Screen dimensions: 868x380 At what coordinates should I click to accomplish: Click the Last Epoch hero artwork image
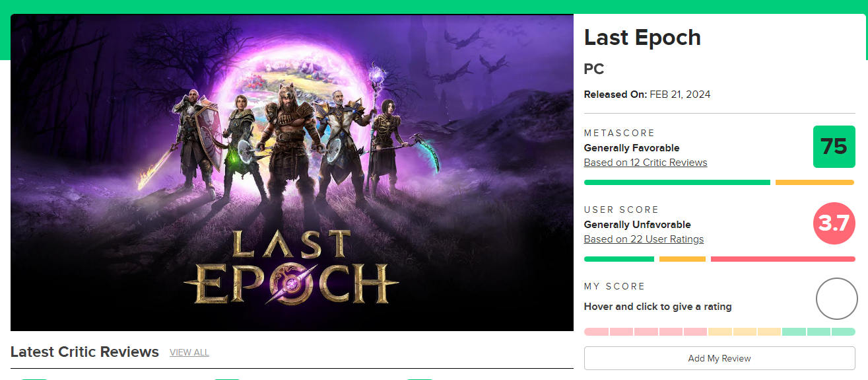coord(292,172)
